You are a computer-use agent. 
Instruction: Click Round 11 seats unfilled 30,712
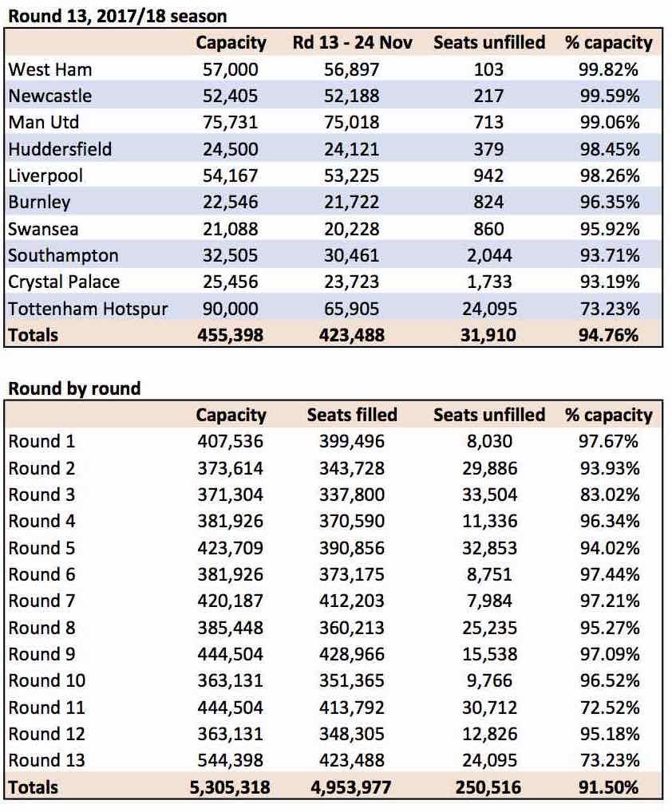[489, 708]
